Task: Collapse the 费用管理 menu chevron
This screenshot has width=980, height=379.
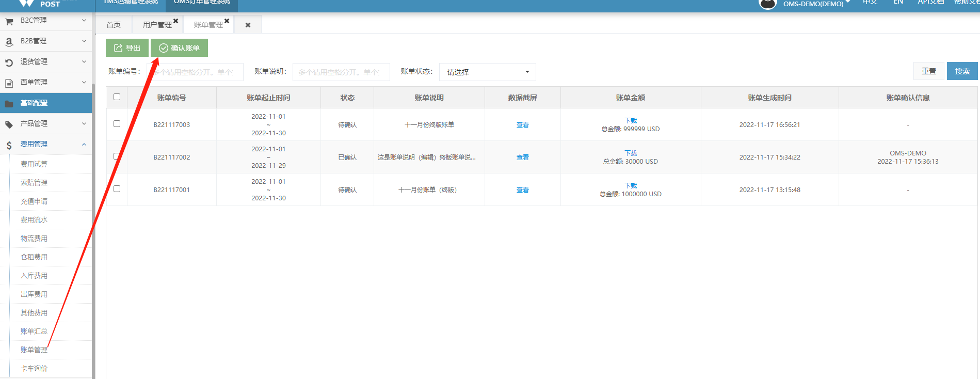Action: pyautogui.click(x=84, y=144)
